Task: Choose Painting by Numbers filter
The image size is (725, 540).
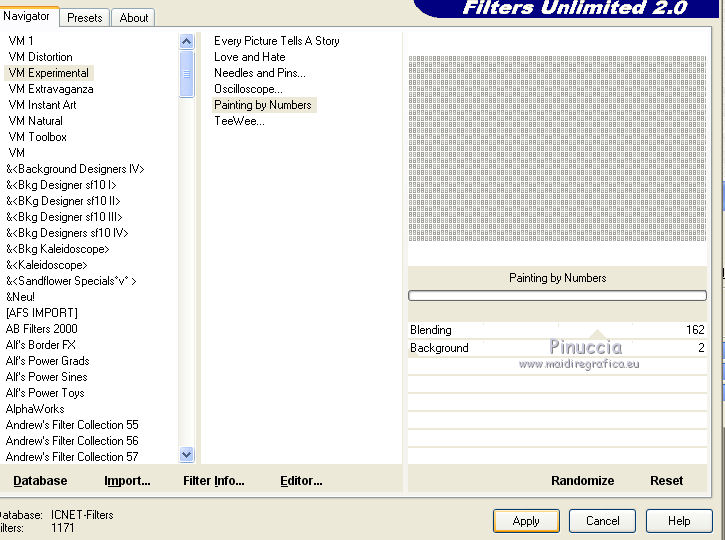Action: (x=264, y=105)
